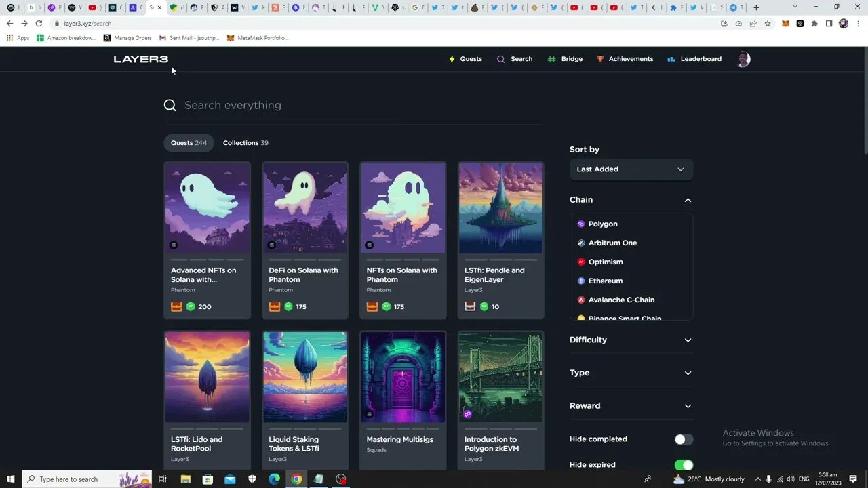Click the user profile avatar
Viewport: 868px width, 488px height.
[743, 59]
